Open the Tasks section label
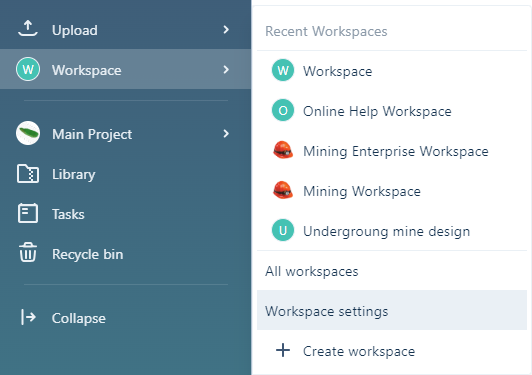The height and width of the screenshot is (375, 532). pyautogui.click(x=68, y=214)
